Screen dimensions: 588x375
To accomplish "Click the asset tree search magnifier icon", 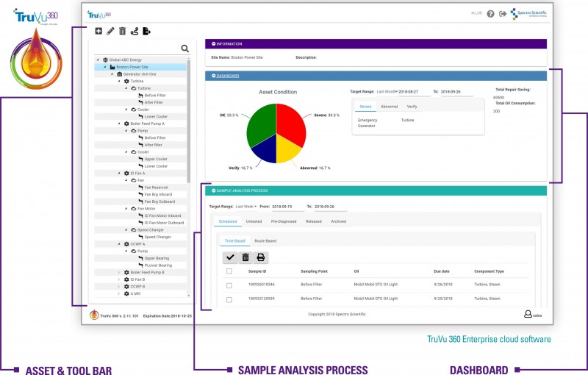I will (185, 49).
